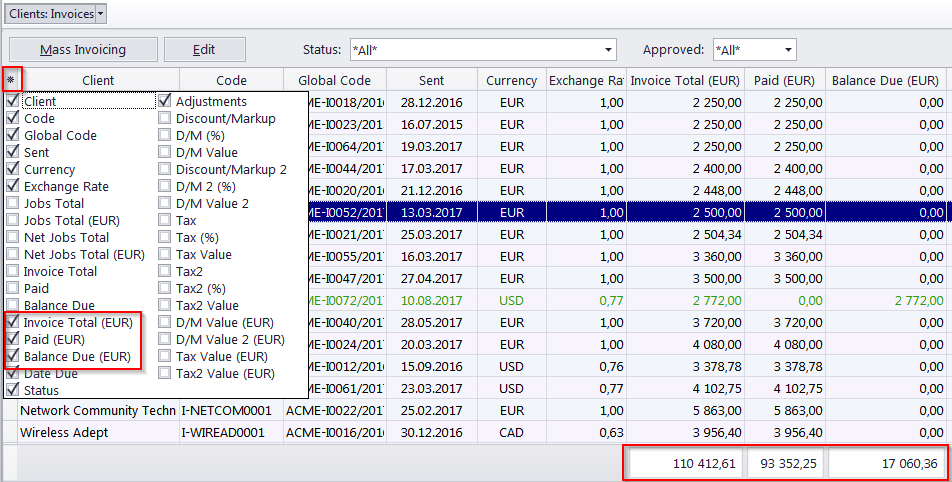Click the Edit button

(x=205, y=50)
